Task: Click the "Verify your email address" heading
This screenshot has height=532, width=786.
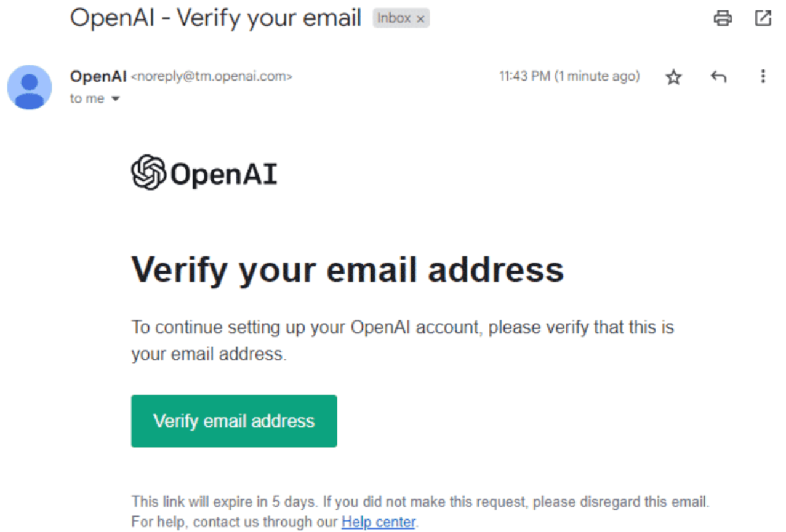Action: (x=348, y=269)
